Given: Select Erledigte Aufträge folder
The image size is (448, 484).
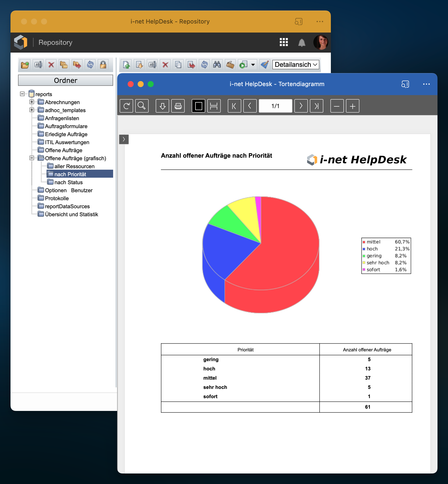Looking at the screenshot, I should click(x=66, y=134).
